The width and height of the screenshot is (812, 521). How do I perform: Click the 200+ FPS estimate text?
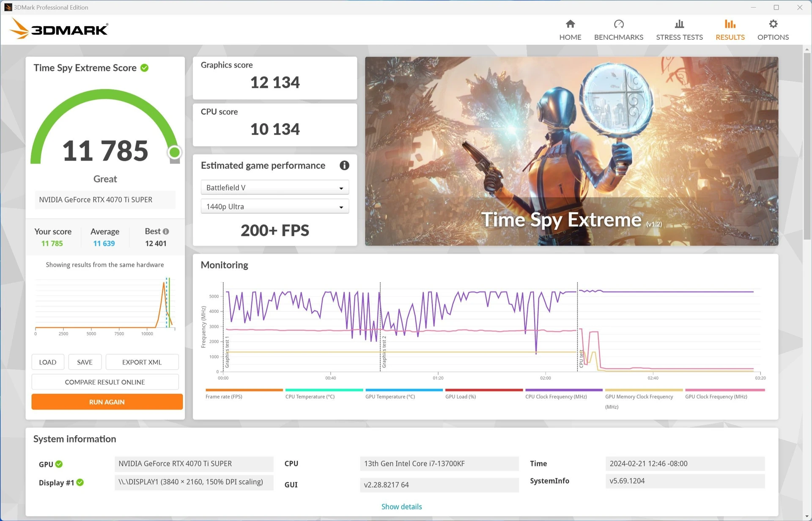pos(275,230)
